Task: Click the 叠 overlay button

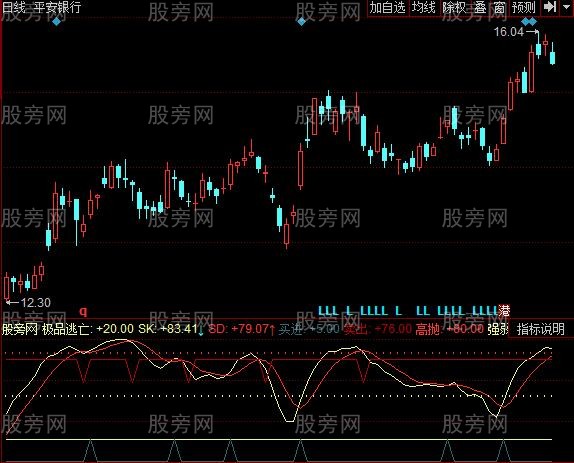Action: 480,8
